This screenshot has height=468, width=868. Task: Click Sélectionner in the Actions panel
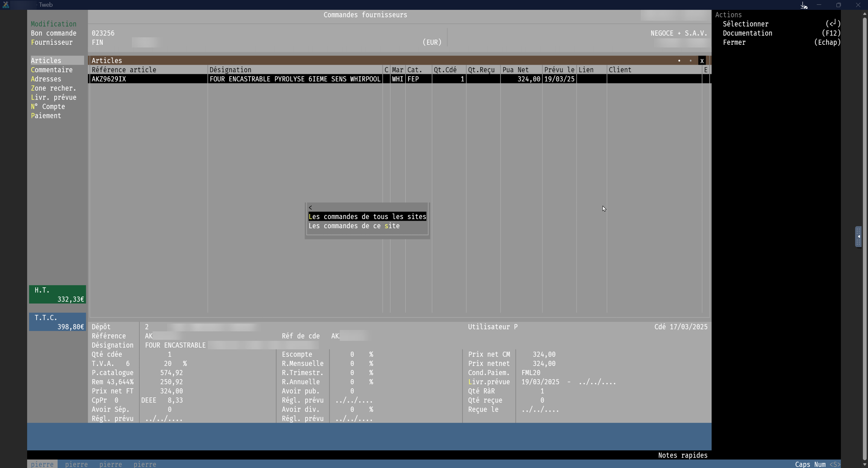[x=746, y=24]
